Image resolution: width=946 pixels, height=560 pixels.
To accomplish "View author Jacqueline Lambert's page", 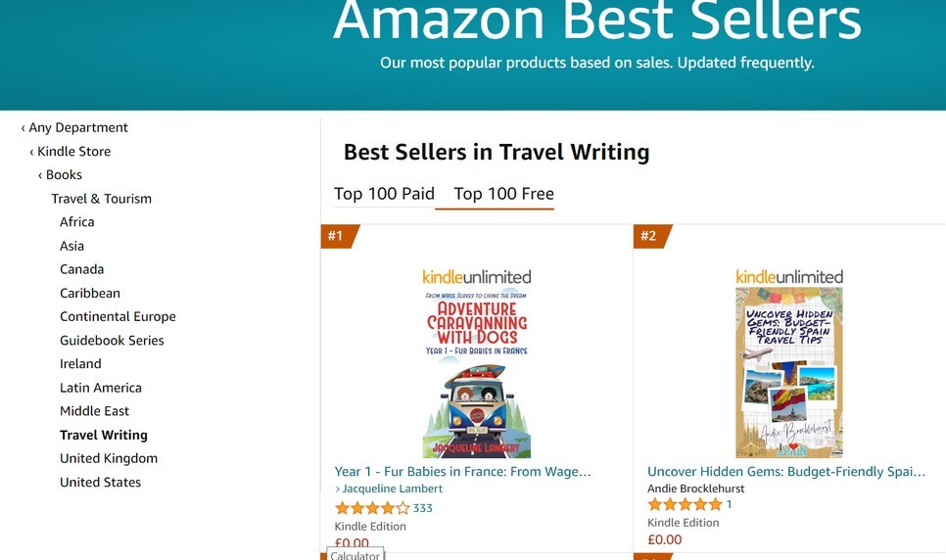I will tap(392, 489).
